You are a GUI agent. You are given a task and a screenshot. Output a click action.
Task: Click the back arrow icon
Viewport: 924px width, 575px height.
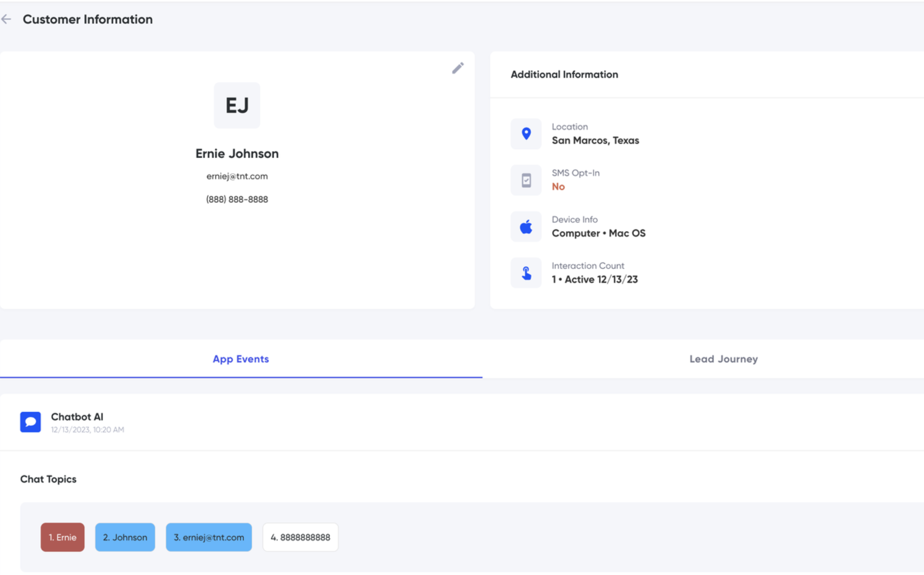(x=6, y=19)
